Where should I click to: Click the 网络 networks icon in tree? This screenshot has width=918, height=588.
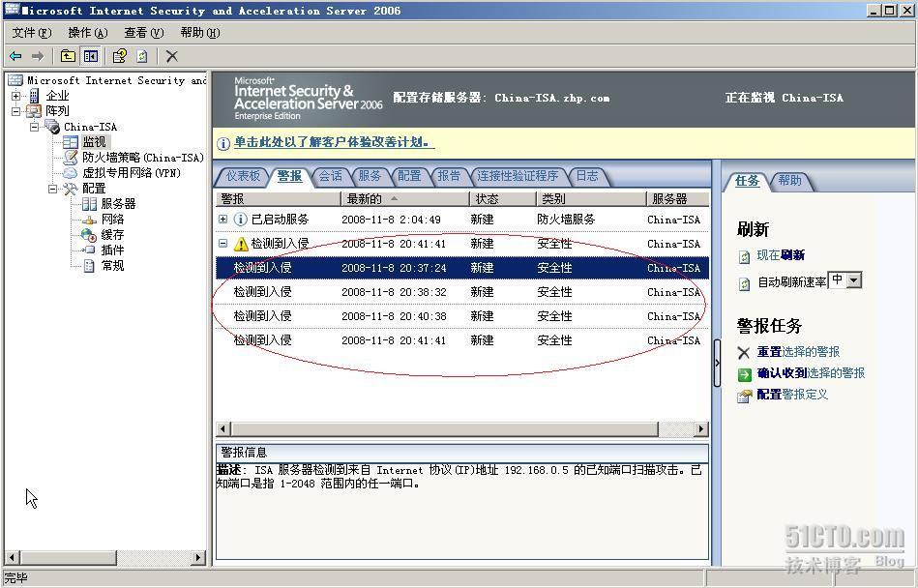click(89, 220)
